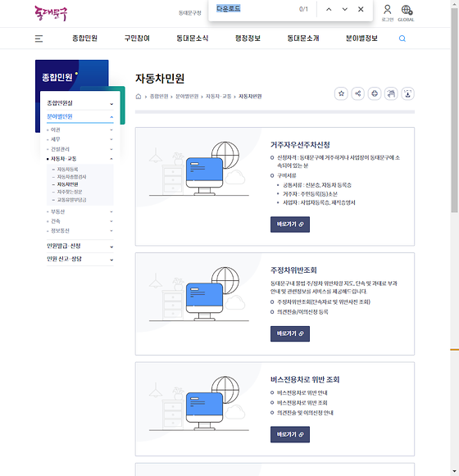
Task: Select 자동차민원 in sidebar
Action: click(x=67, y=184)
